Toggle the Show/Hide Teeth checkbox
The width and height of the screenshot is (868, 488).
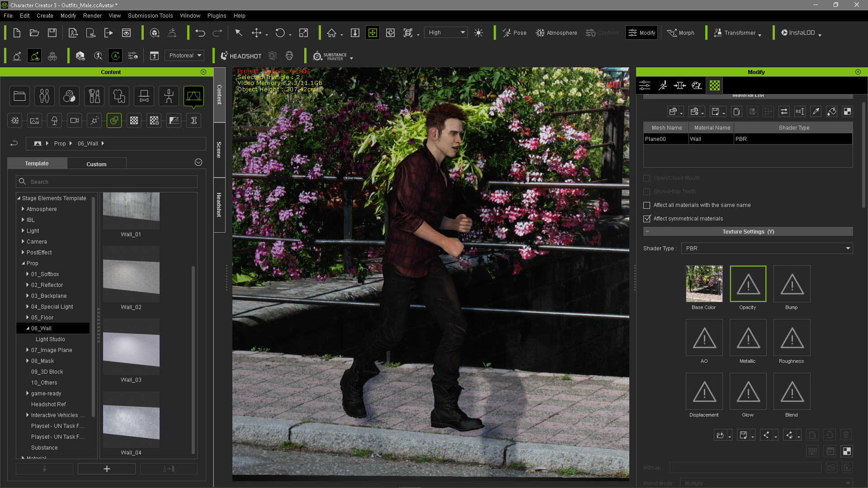pyautogui.click(x=647, y=192)
